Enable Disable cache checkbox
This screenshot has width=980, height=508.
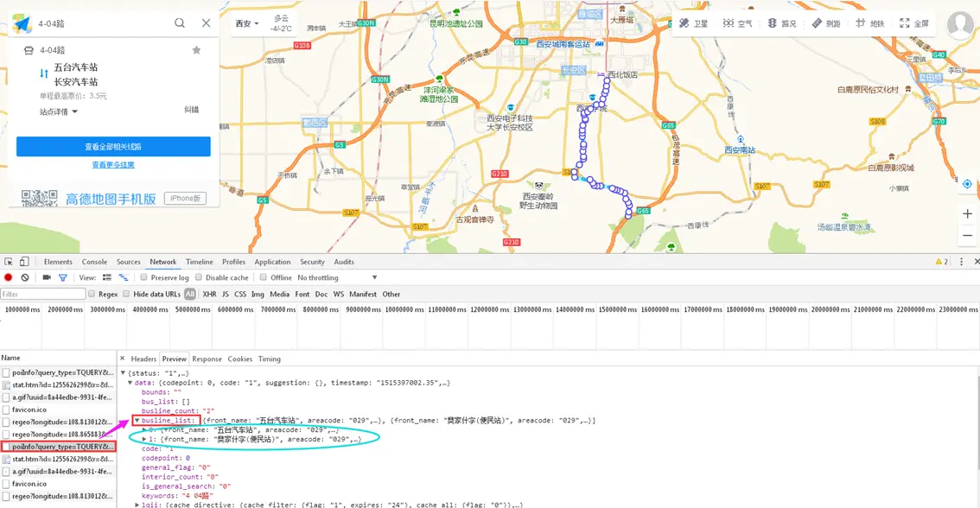[x=199, y=277]
